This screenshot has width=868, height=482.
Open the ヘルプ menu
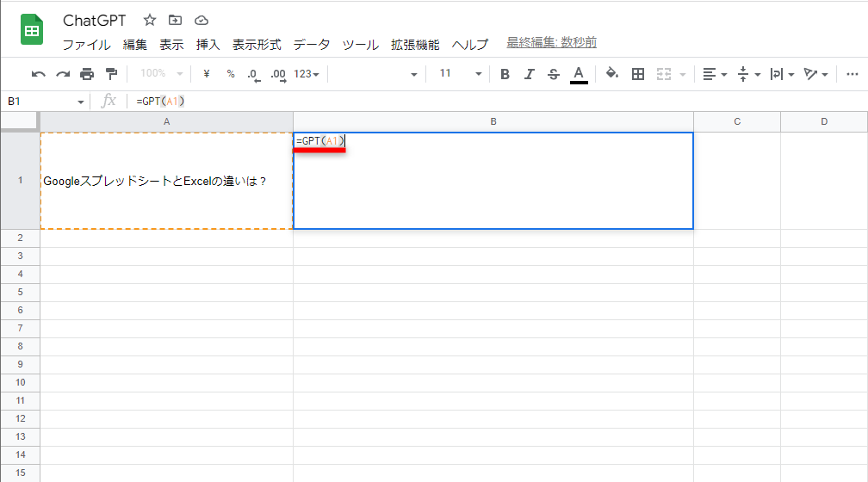[470, 44]
